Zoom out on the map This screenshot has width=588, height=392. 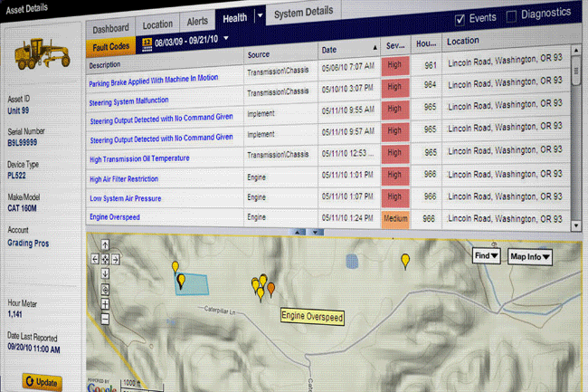point(106,320)
